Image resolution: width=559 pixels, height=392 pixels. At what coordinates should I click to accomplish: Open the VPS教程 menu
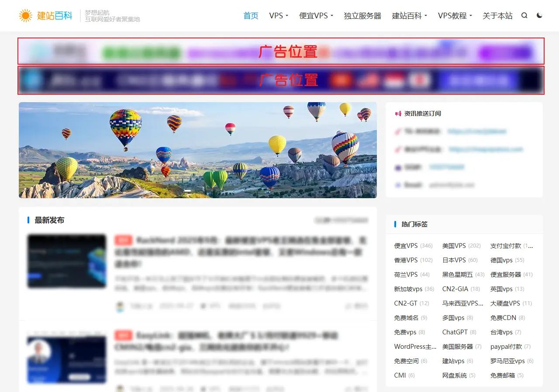(455, 16)
